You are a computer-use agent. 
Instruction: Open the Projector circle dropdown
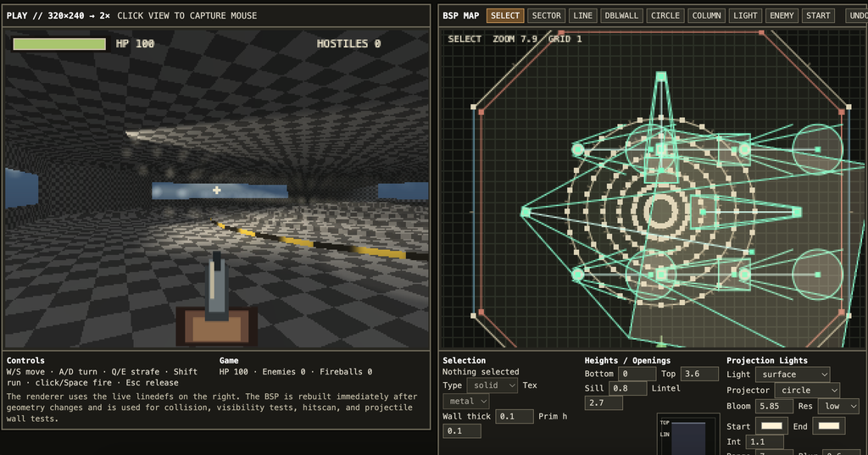tap(807, 391)
